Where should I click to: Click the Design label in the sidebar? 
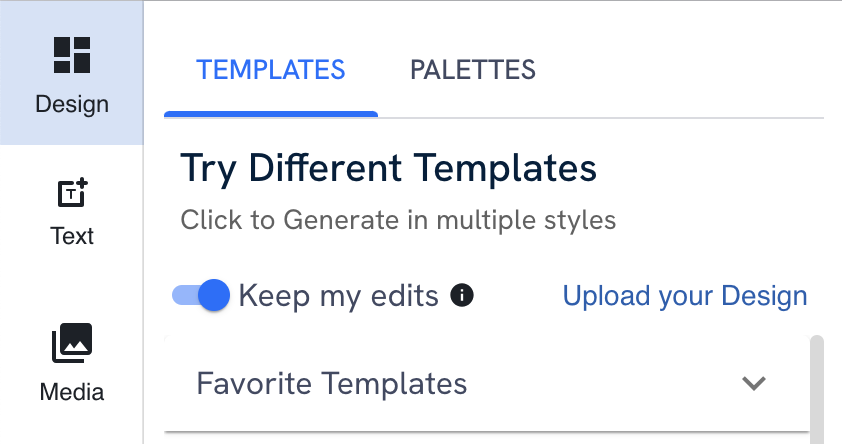coord(72,104)
